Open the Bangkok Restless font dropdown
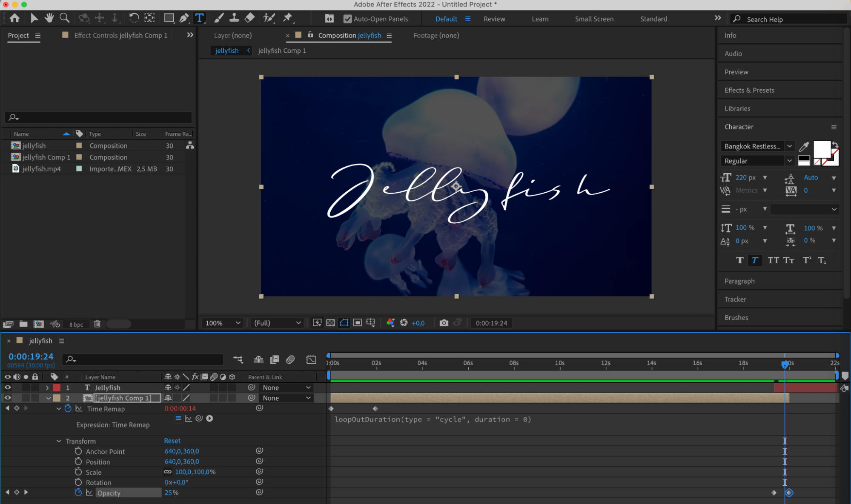The height and width of the screenshot is (504, 851). pyautogui.click(x=789, y=146)
